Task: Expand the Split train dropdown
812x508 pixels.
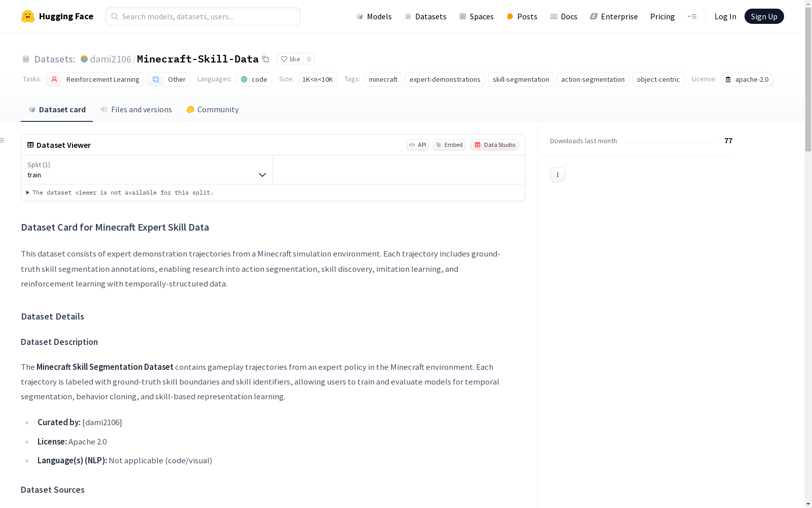Action: coord(147,170)
